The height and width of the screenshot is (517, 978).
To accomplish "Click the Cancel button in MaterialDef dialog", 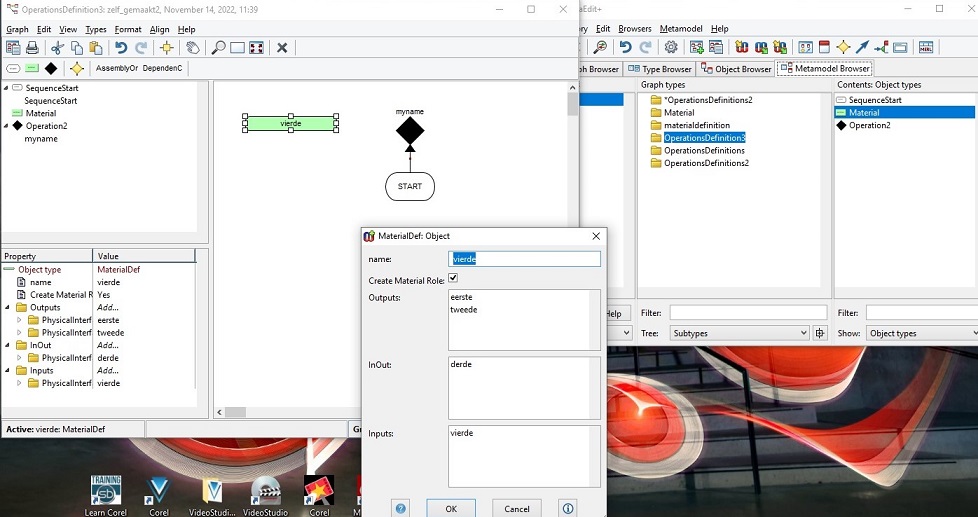I will (517, 508).
